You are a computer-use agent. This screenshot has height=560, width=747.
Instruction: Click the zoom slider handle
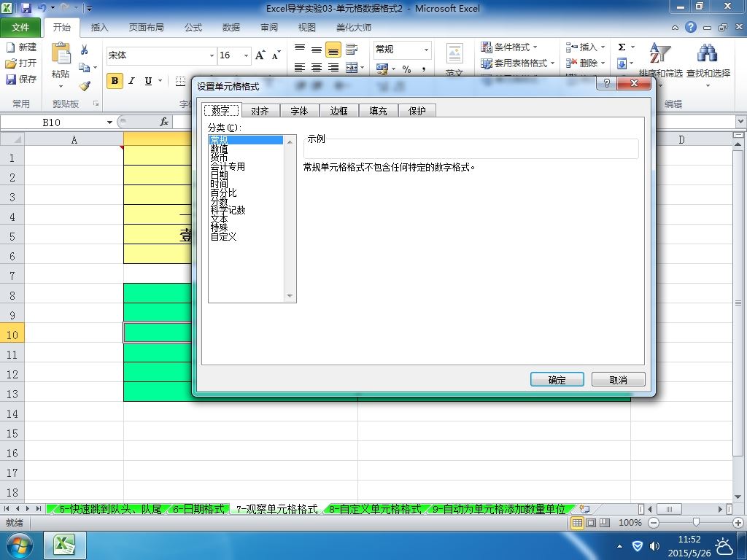696,523
